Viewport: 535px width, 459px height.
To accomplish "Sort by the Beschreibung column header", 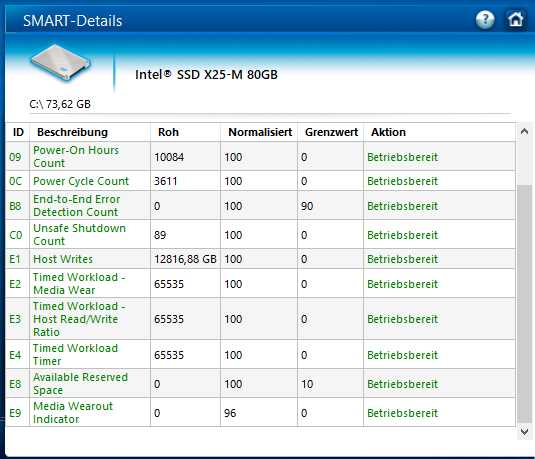I will click(72, 132).
